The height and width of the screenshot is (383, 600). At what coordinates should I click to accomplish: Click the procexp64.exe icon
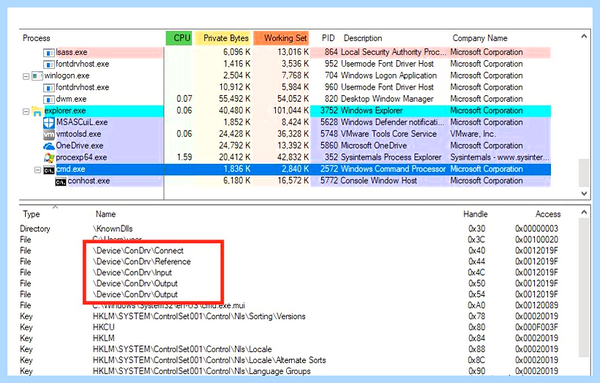coord(49,158)
